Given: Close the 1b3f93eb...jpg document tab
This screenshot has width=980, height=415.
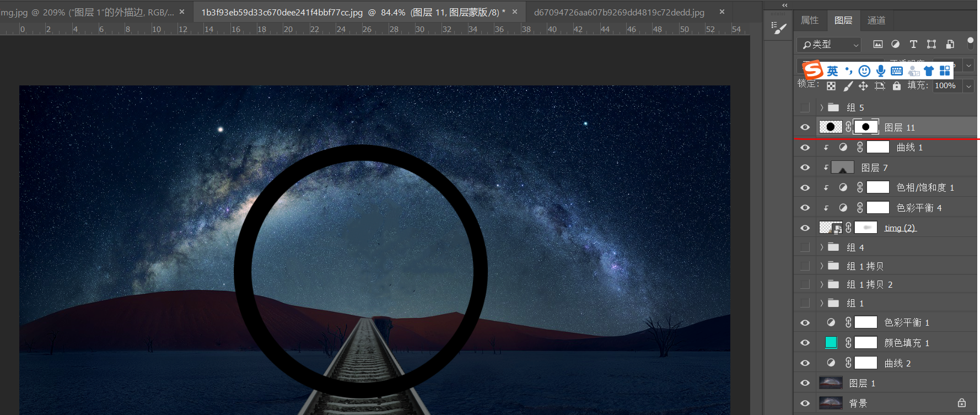Looking at the screenshot, I should [515, 12].
